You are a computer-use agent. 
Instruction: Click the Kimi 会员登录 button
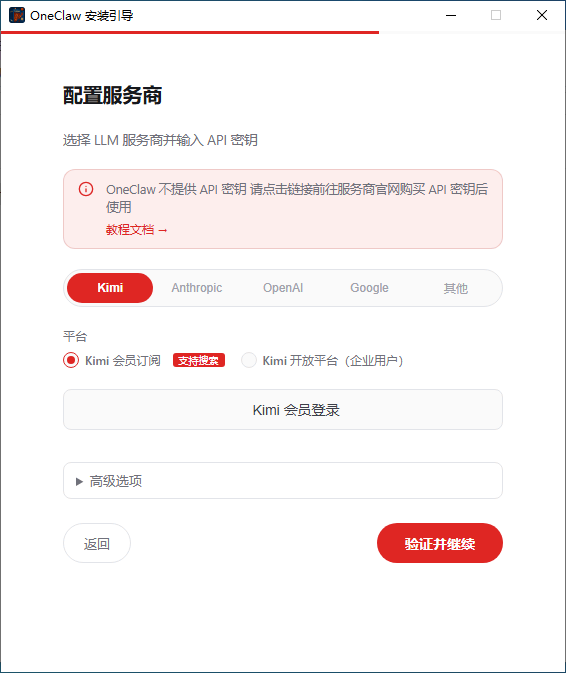(x=283, y=409)
